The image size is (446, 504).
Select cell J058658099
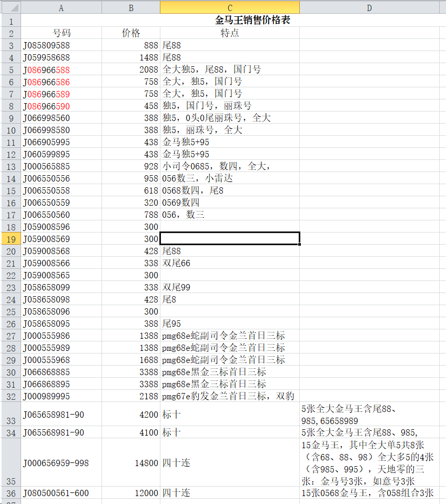click(62, 287)
